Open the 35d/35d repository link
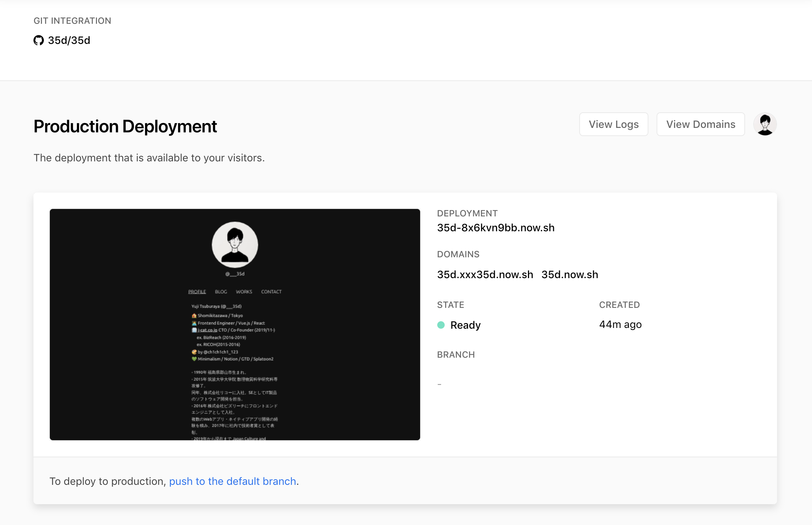The image size is (812, 525). (69, 40)
